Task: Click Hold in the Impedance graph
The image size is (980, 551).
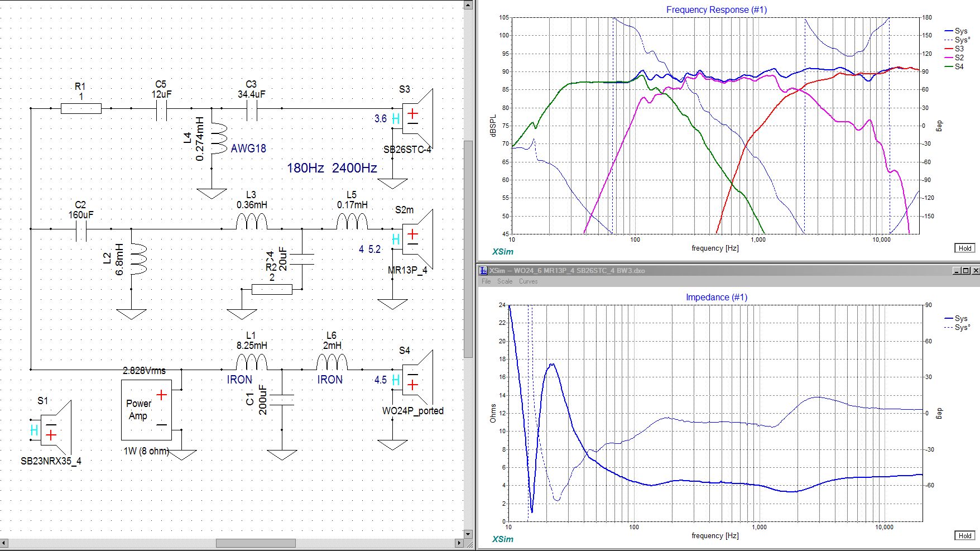Action: click(965, 536)
